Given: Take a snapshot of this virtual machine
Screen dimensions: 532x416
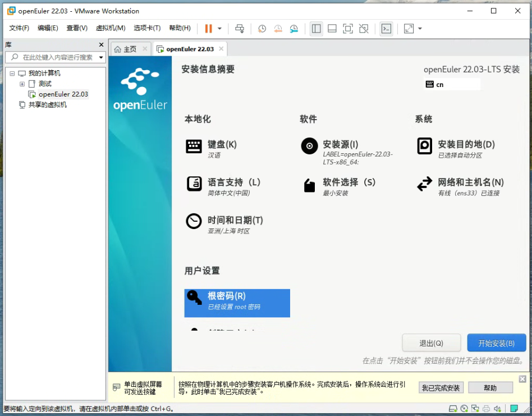Looking at the screenshot, I should (x=262, y=29).
